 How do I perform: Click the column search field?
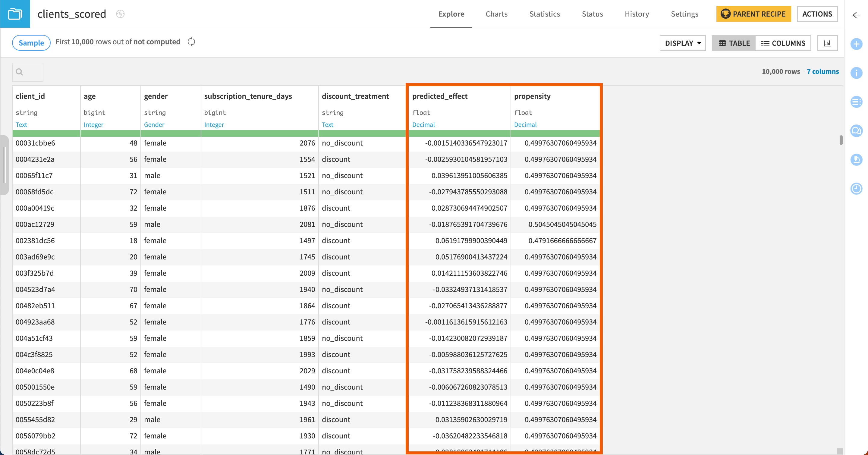click(x=28, y=72)
